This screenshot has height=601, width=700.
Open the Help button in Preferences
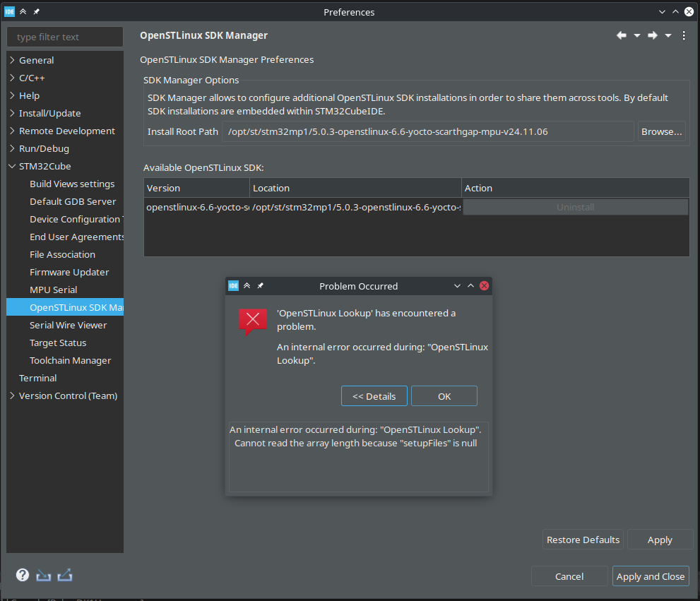(x=22, y=575)
